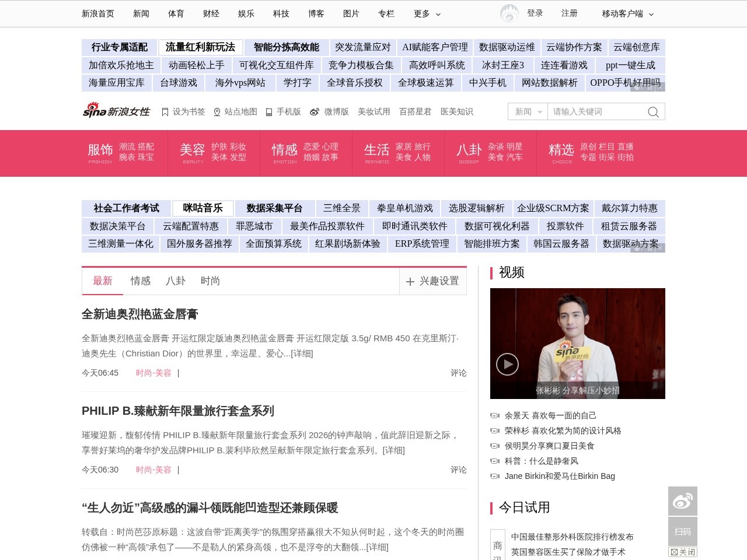This screenshot has height=560, width=747.
Task: Open the 站点地图 site map via its pin icon
Action: point(217,111)
